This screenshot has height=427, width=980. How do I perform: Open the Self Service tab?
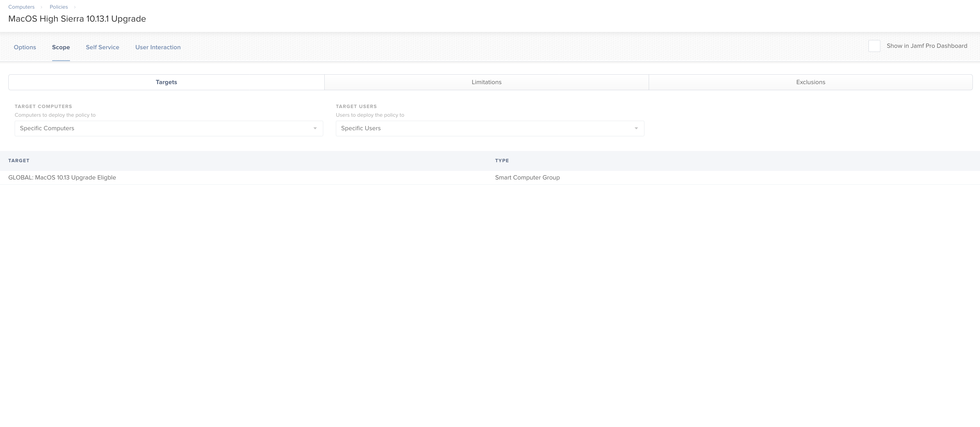pos(102,47)
